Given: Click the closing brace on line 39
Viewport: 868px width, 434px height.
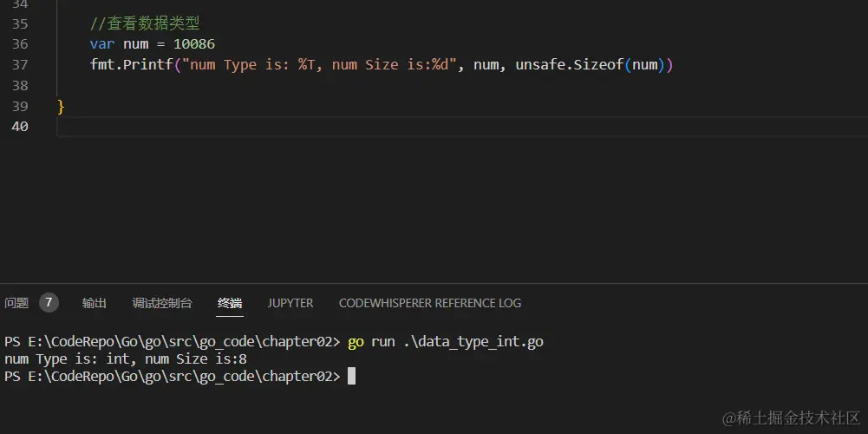Looking at the screenshot, I should (x=61, y=107).
